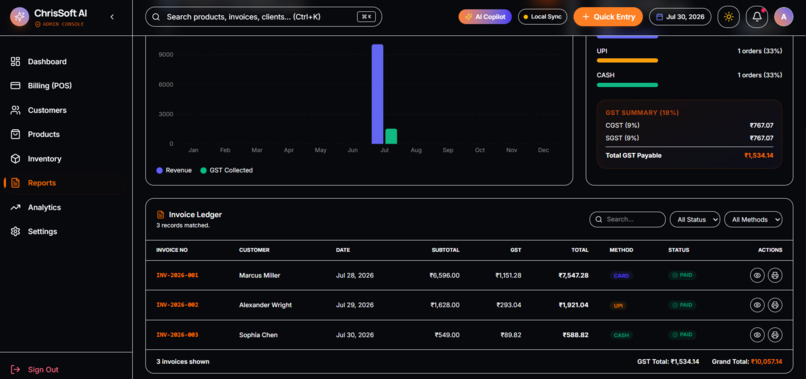Open invoice INV-2026-001

(x=177, y=276)
